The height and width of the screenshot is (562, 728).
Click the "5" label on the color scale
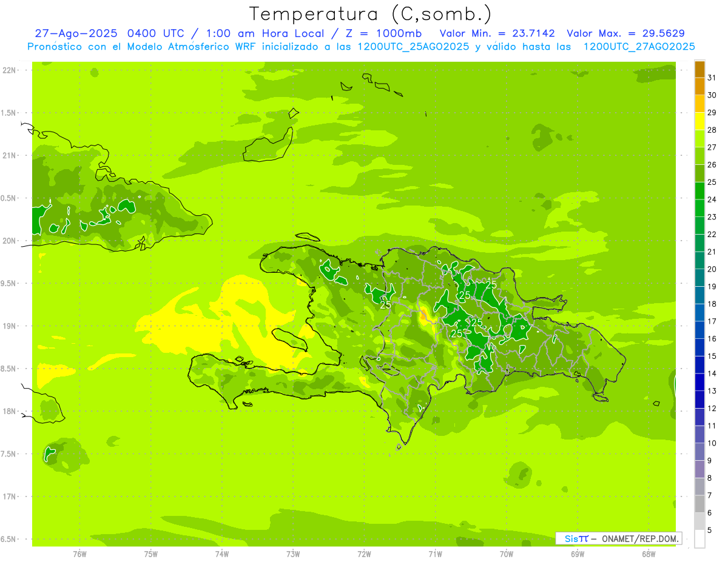coord(710,530)
